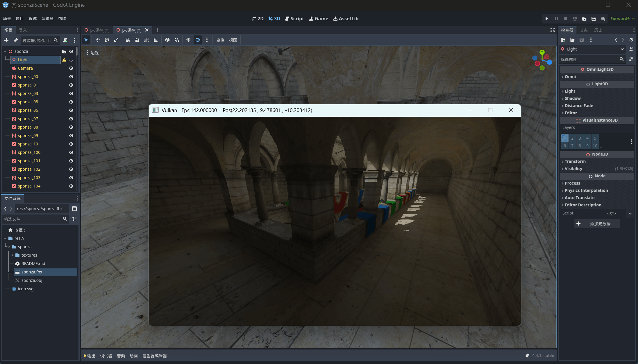Image resolution: width=638 pixels, height=364 pixels.
Task: Select the Scale mode tool
Action: tap(116, 40)
